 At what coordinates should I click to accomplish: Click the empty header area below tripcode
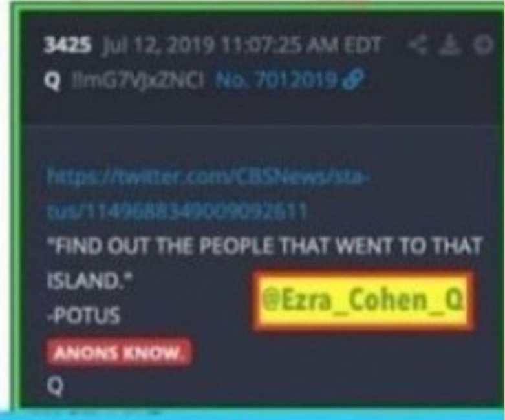point(257,108)
